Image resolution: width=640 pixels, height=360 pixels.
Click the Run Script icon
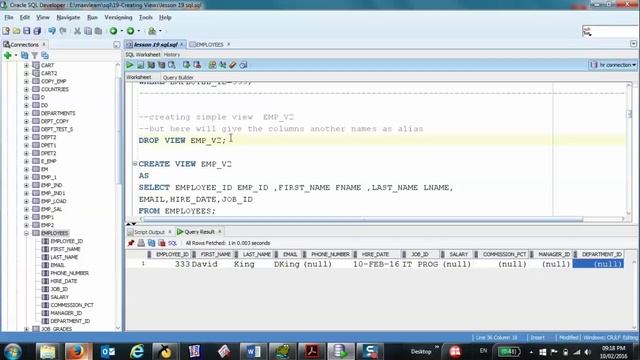(140, 65)
